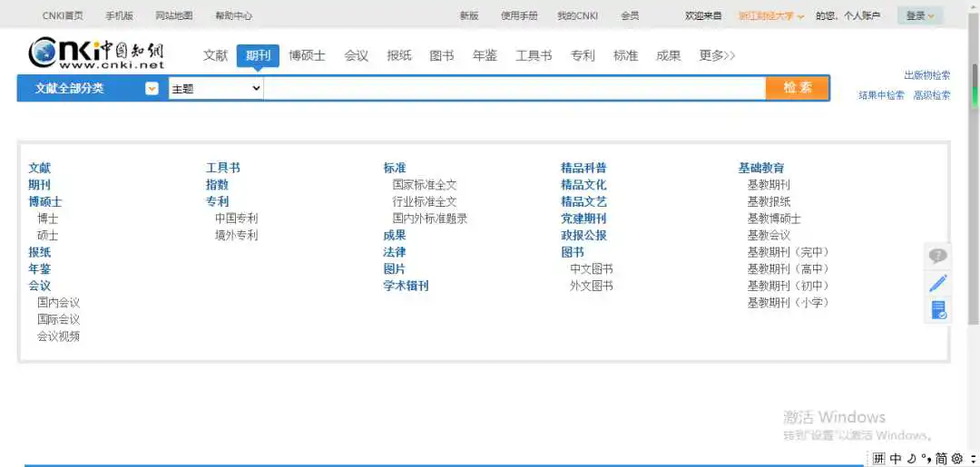Select the 期刊 tab
980x467 pixels.
pos(258,55)
